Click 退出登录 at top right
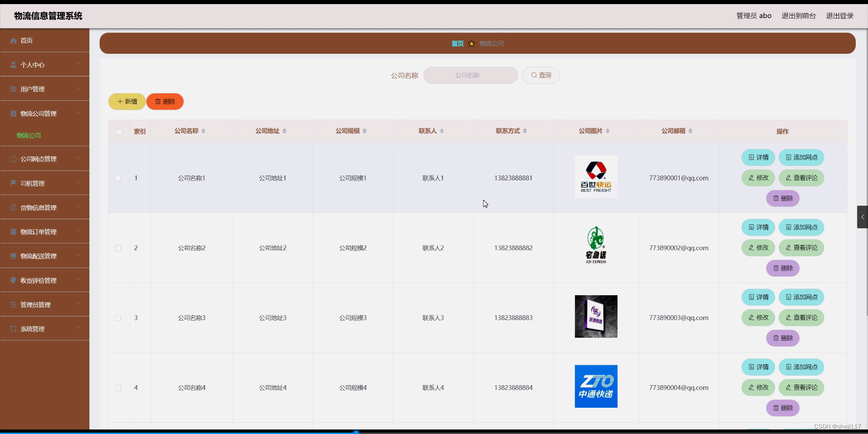868x434 pixels. point(840,15)
